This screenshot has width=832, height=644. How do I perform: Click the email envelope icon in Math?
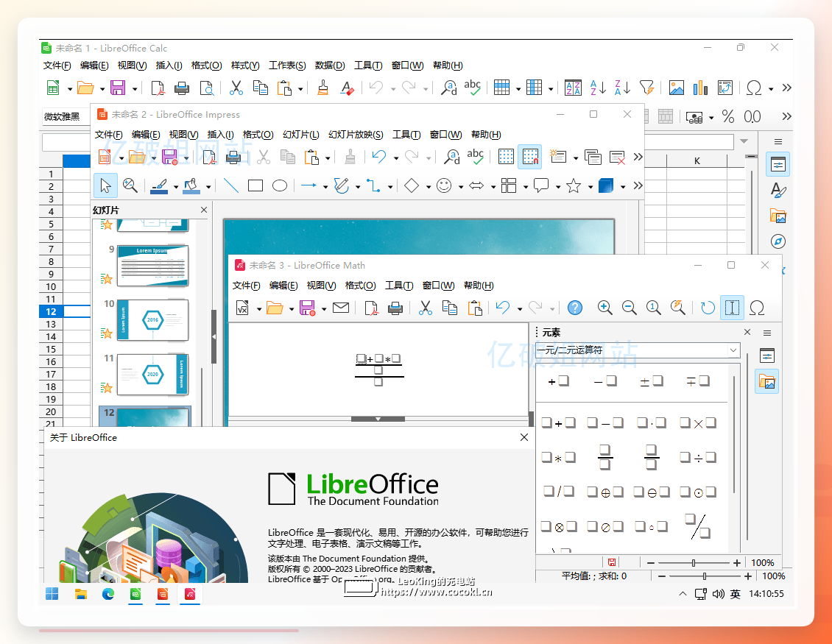(341, 308)
